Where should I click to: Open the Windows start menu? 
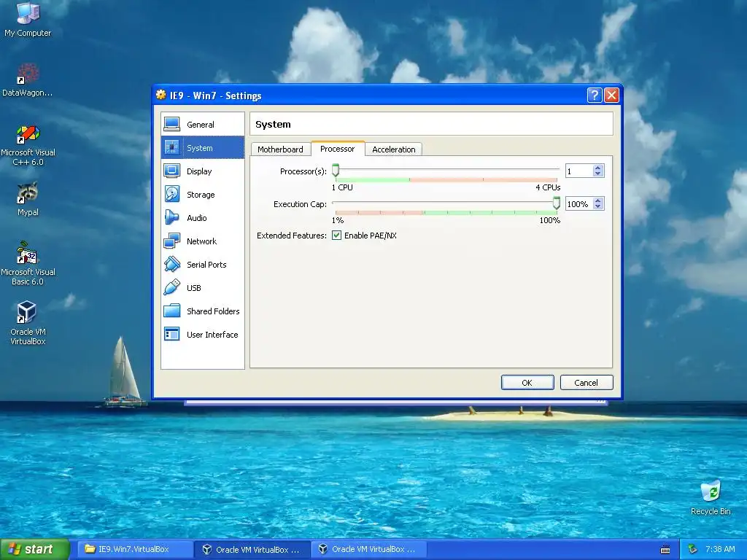(35, 550)
